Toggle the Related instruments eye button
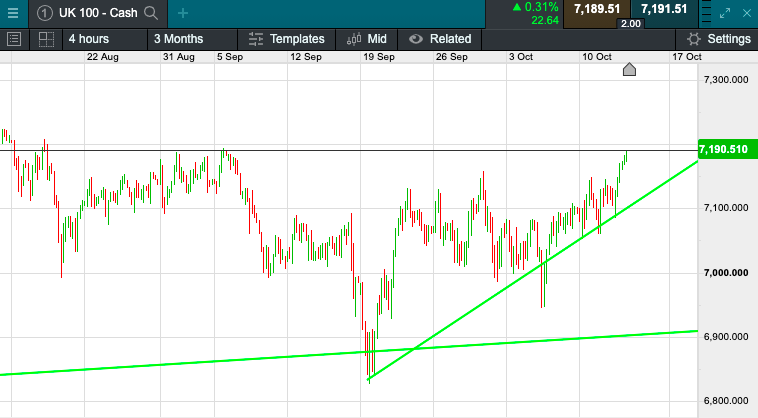 [416, 39]
